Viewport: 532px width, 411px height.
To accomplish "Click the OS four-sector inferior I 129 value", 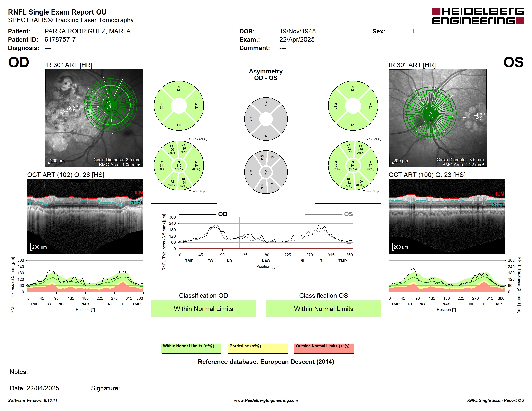I will [353, 123].
